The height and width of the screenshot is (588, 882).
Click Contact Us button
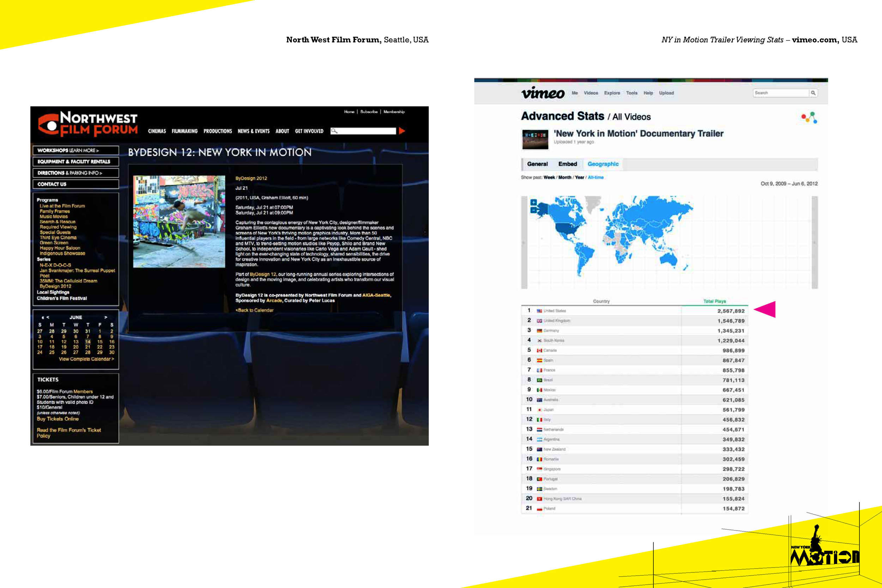coord(76,184)
